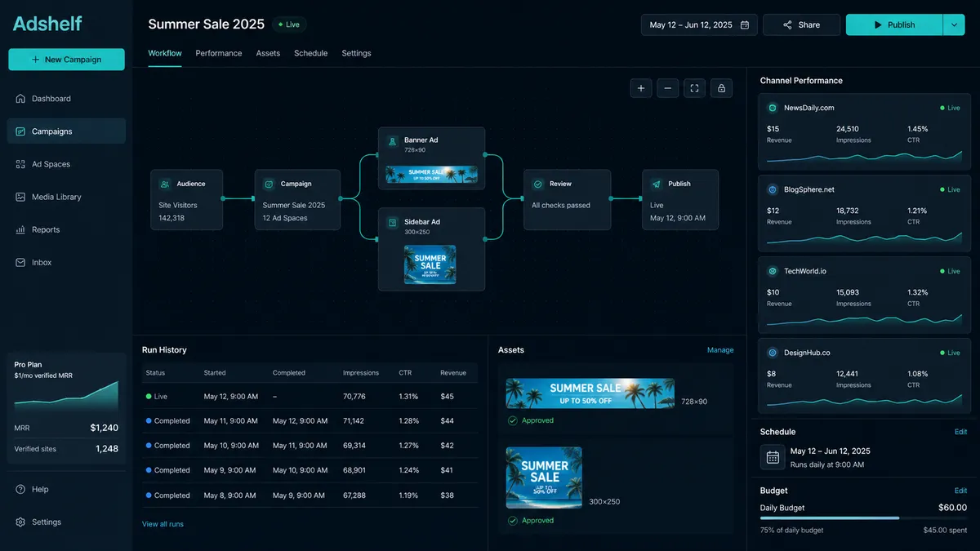The height and width of the screenshot is (551, 980).
Task: Click the Daily Budget progress bar
Action: [x=863, y=518]
